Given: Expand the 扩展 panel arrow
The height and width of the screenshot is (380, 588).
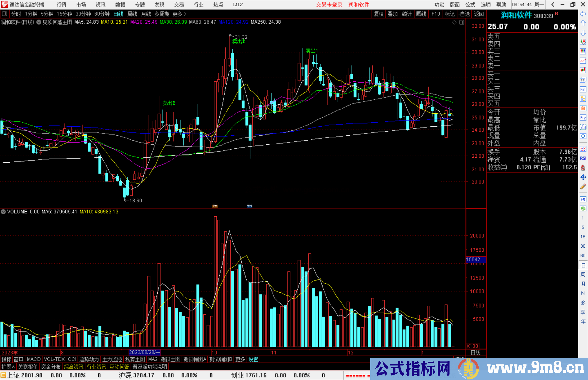Looking at the screenshot, I should (x=8, y=367).
